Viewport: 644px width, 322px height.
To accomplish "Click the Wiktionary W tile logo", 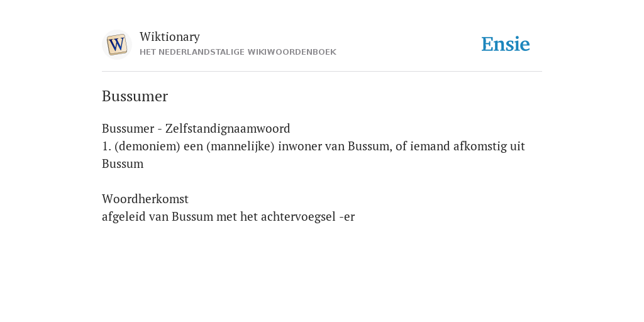I will (x=116, y=45).
